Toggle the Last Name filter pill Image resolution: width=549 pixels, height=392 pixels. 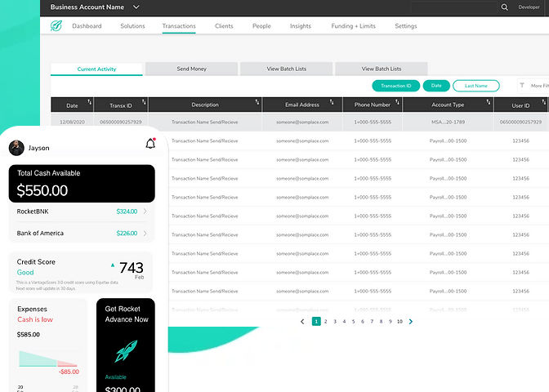475,86
